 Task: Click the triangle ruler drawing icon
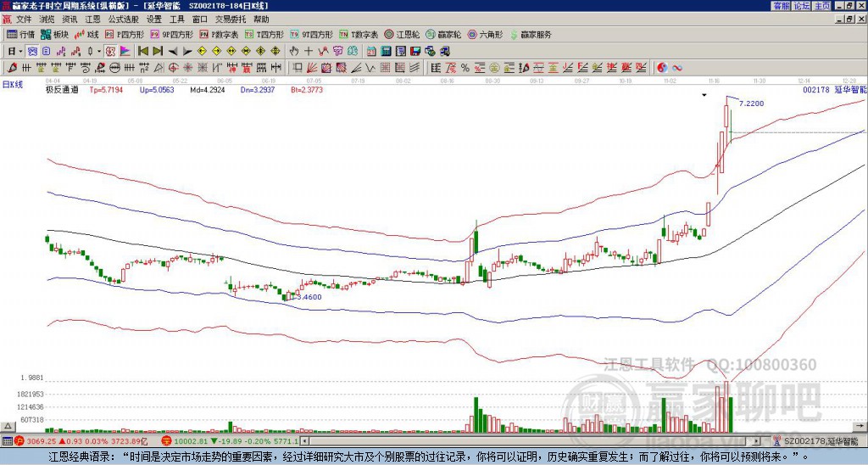coord(159,68)
